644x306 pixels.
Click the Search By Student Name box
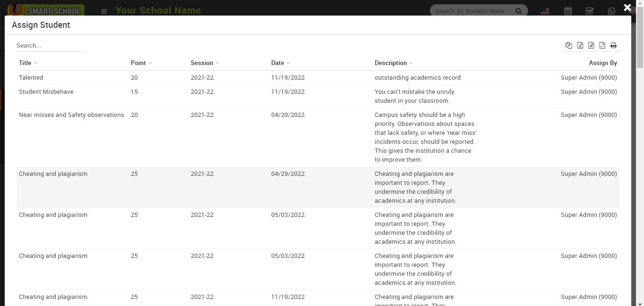[470, 11]
